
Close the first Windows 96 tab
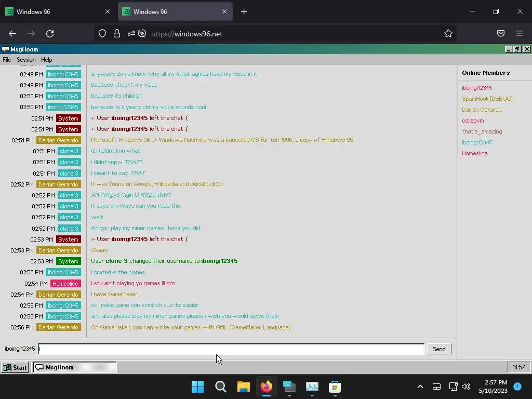(x=108, y=11)
